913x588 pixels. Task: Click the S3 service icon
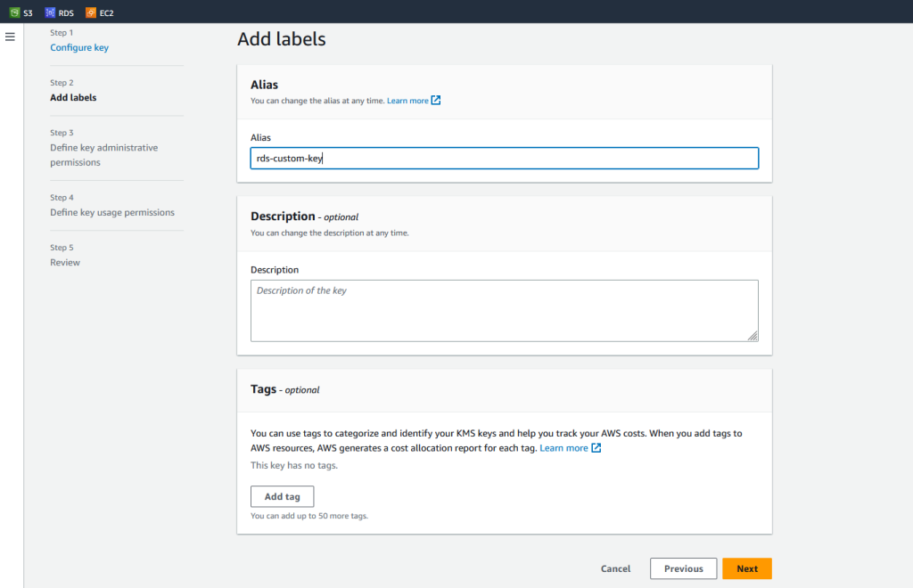[x=14, y=12]
